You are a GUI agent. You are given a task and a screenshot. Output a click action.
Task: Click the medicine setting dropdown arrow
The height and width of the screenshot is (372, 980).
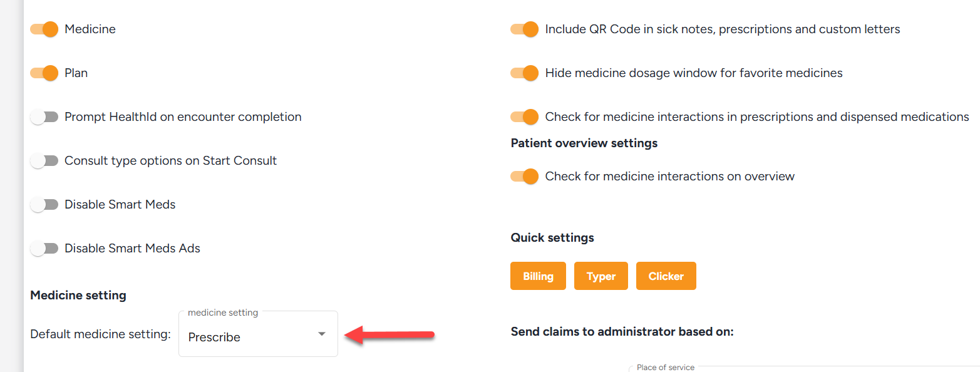pyautogui.click(x=322, y=334)
